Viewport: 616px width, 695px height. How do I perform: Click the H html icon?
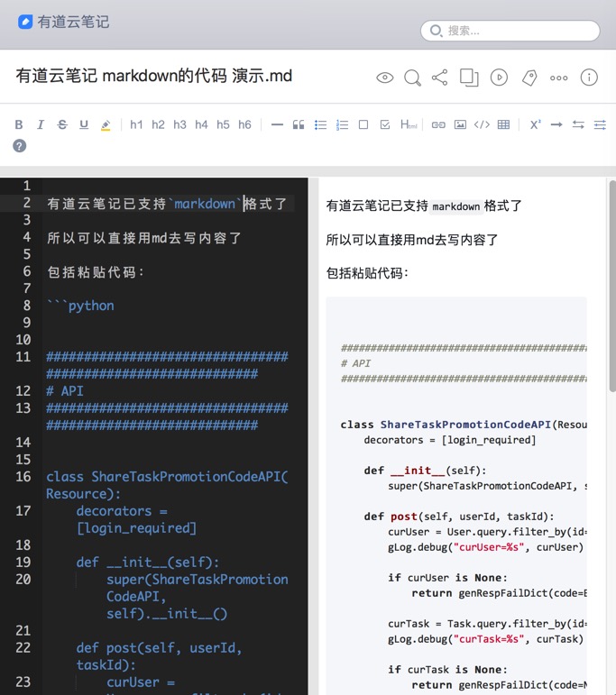pyautogui.click(x=409, y=124)
